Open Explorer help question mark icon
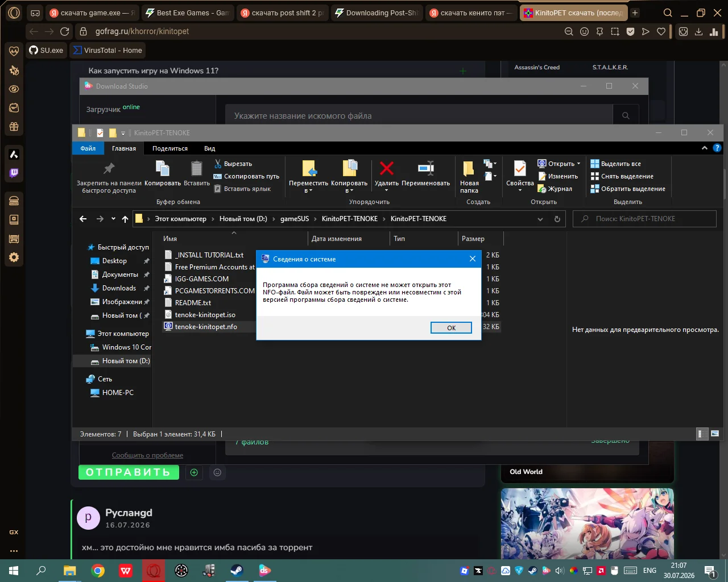 click(x=717, y=148)
